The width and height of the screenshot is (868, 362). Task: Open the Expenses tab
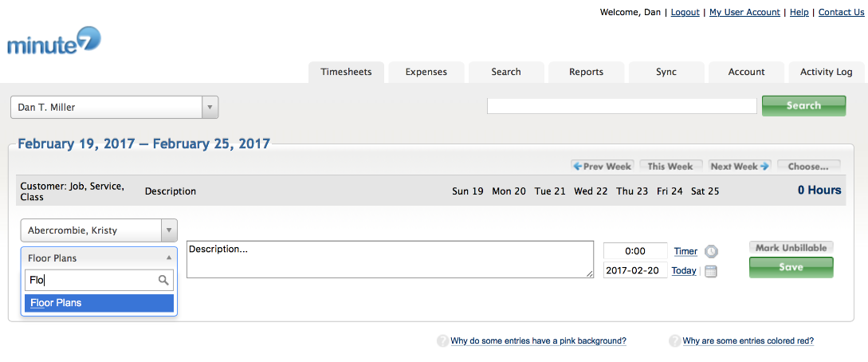tap(426, 72)
